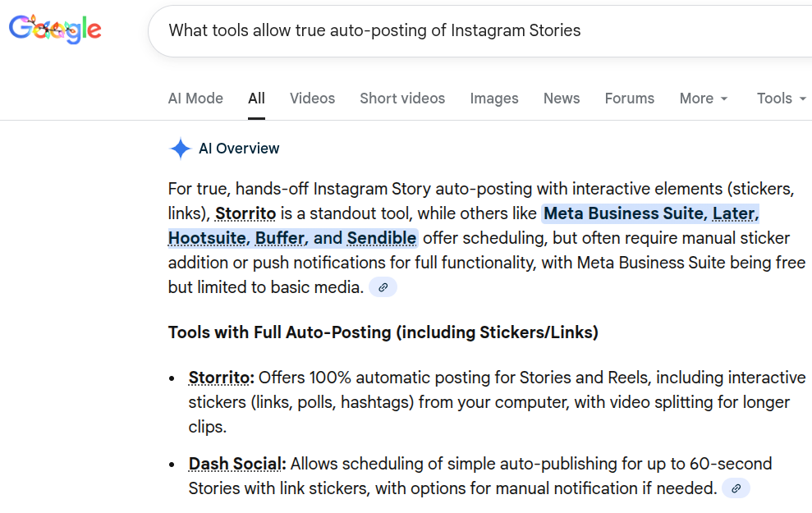Screen dimensions: 812x513
Task: Click the Google logo to return home
Action: [x=54, y=30]
